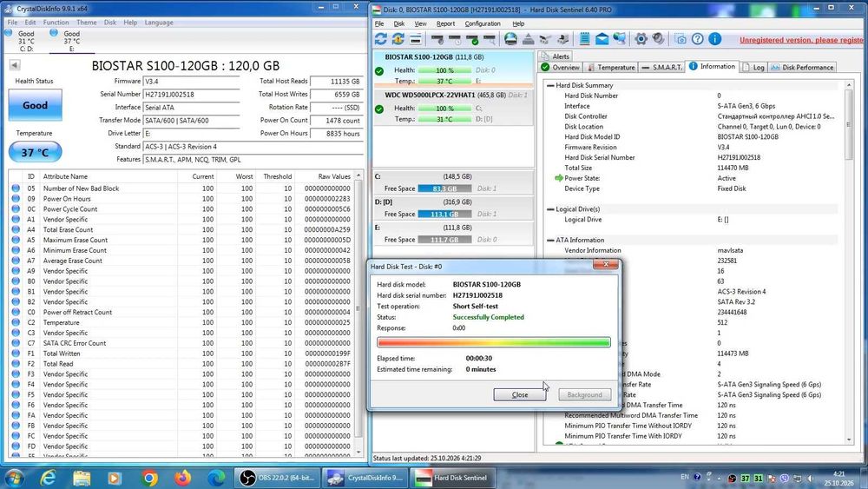Select the Total Erase Count row
The image size is (868, 489).
coord(181,229)
